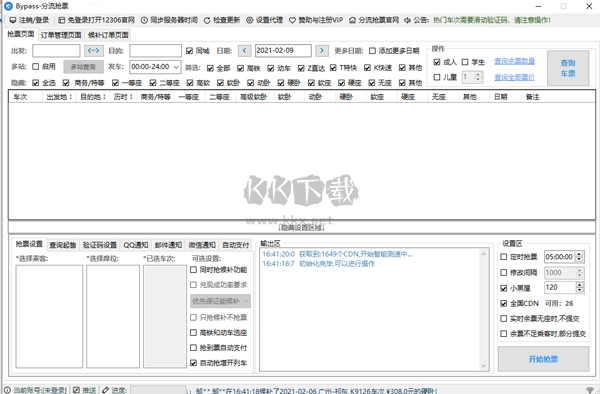Open the 自动支付 tab
Screen dimensions: 600x394
pos(235,245)
